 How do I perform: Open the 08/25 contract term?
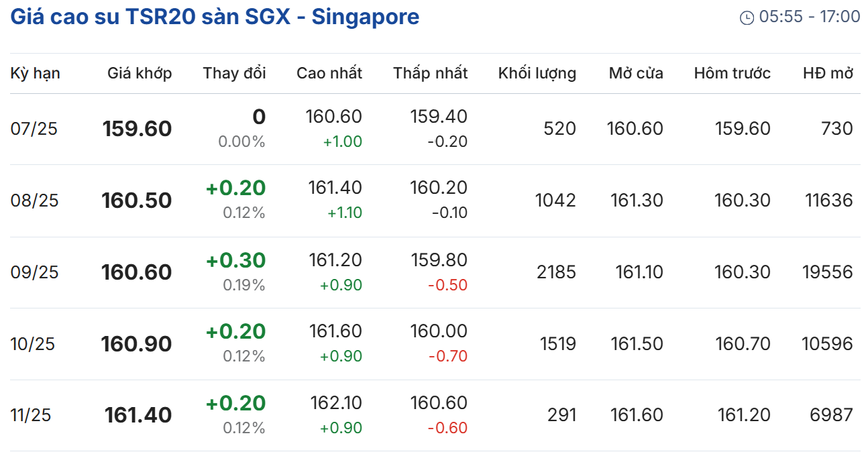click(x=34, y=201)
